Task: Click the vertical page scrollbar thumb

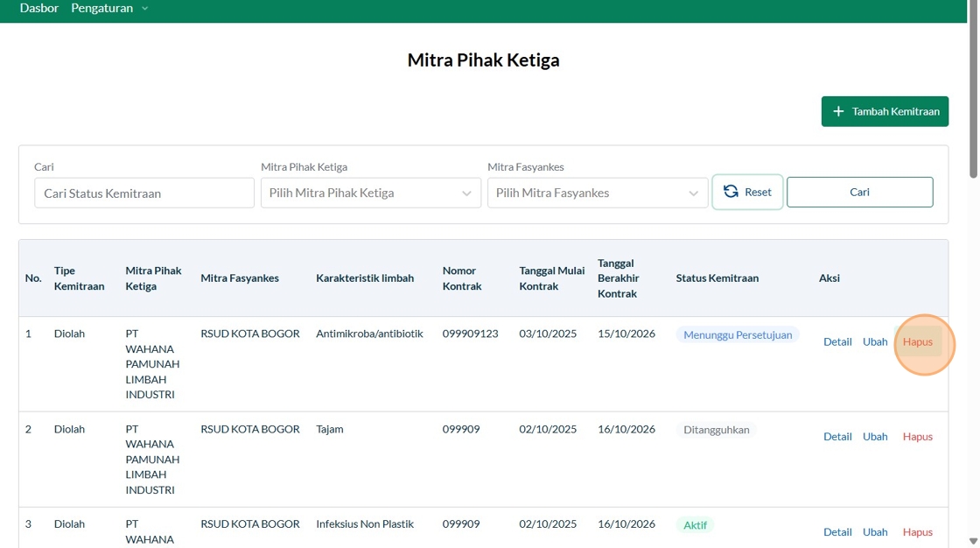Action: (973, 89)
